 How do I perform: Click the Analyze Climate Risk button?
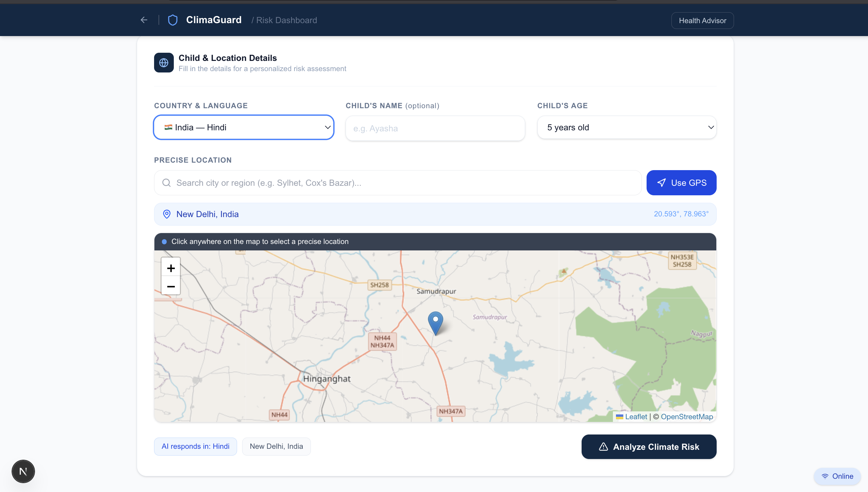click(x=649, y=447)
